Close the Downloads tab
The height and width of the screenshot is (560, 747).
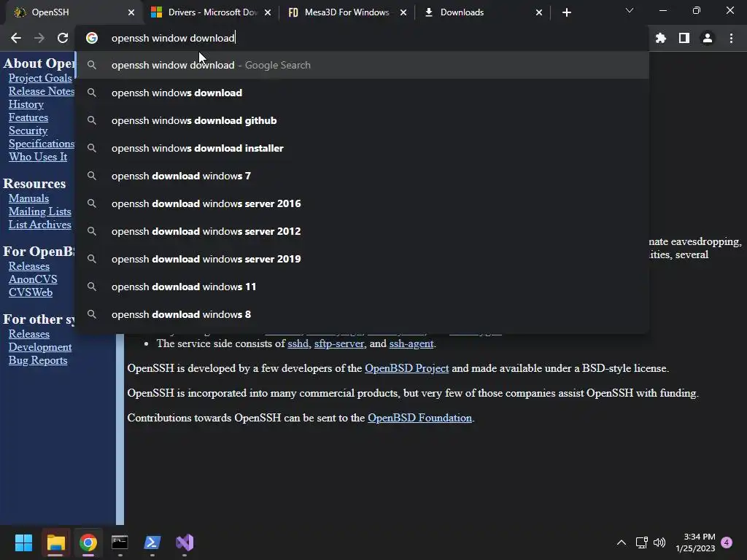point(539,12)
